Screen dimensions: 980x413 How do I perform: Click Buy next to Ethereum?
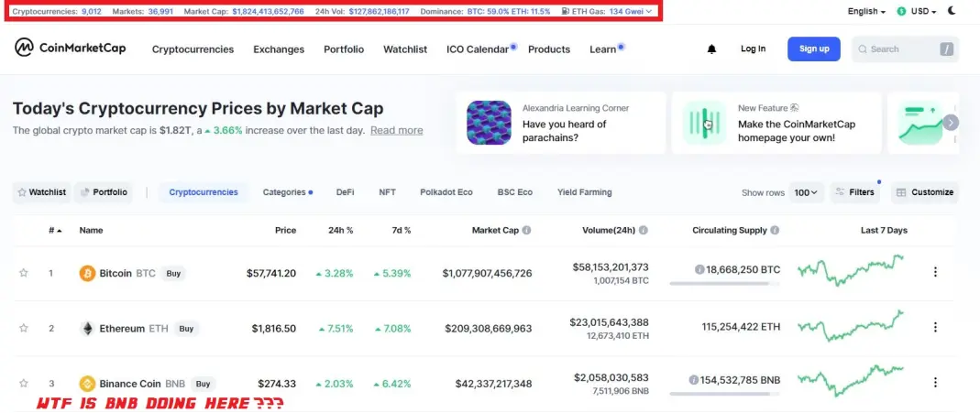pos(186,328)
